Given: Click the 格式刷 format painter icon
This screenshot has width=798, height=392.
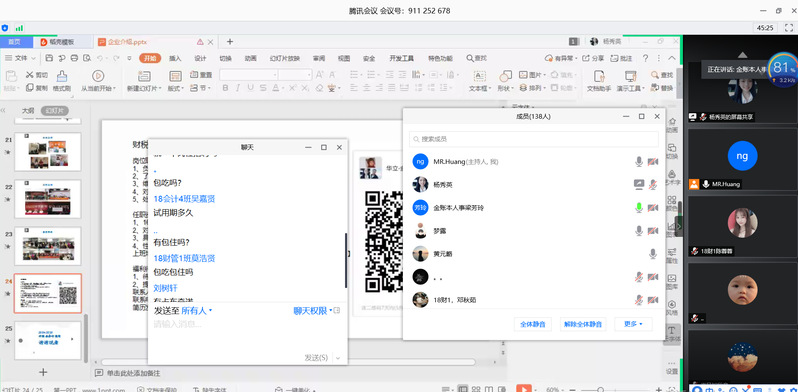Looking at the screenshot, I should click(x=62, y=76).
